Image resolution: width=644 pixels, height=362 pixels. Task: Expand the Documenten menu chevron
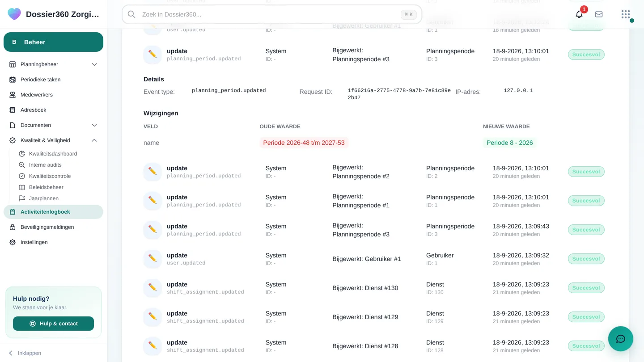click(94, 125)
